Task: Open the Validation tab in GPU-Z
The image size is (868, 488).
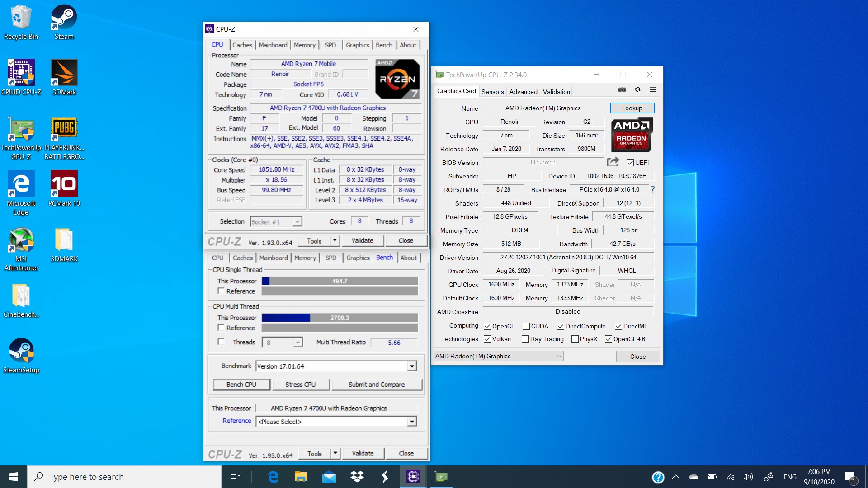Action: pos(556,92)
